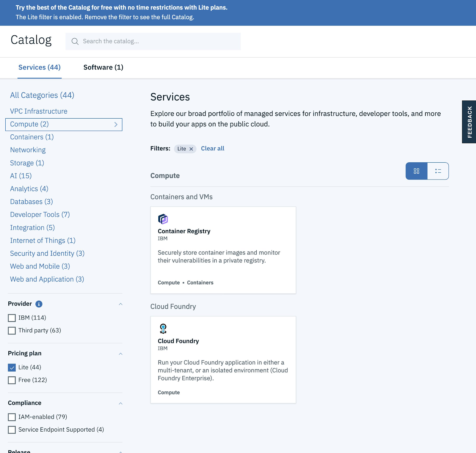Select the Developer Tools (7) category

(x=40, y=215)
